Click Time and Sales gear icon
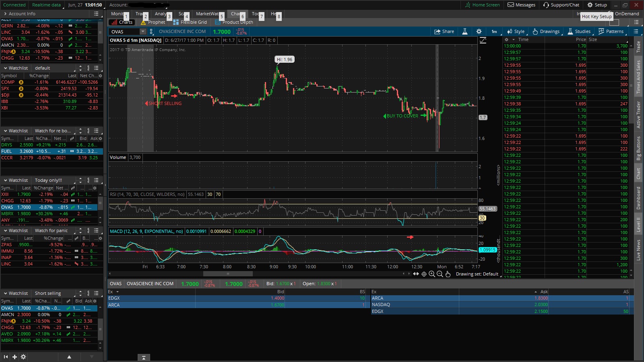644x362 pixels. pyautogui.click(x=507, y=39)
